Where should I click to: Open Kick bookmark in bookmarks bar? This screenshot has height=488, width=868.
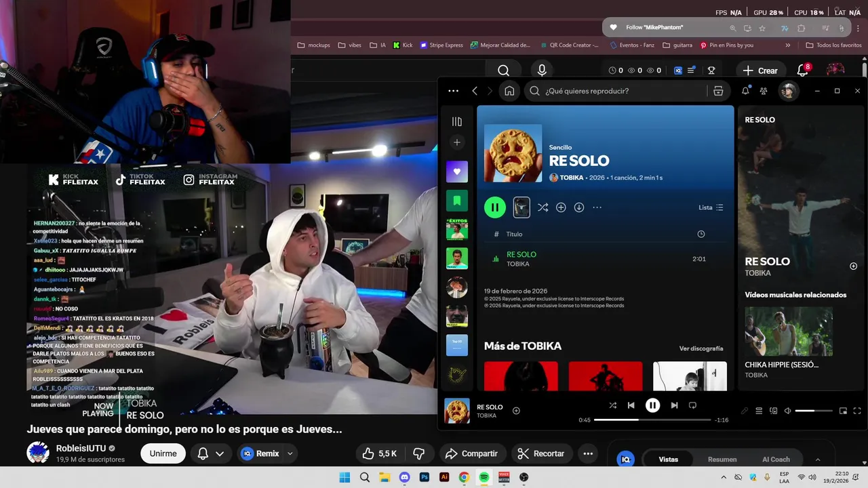(403, 45)
